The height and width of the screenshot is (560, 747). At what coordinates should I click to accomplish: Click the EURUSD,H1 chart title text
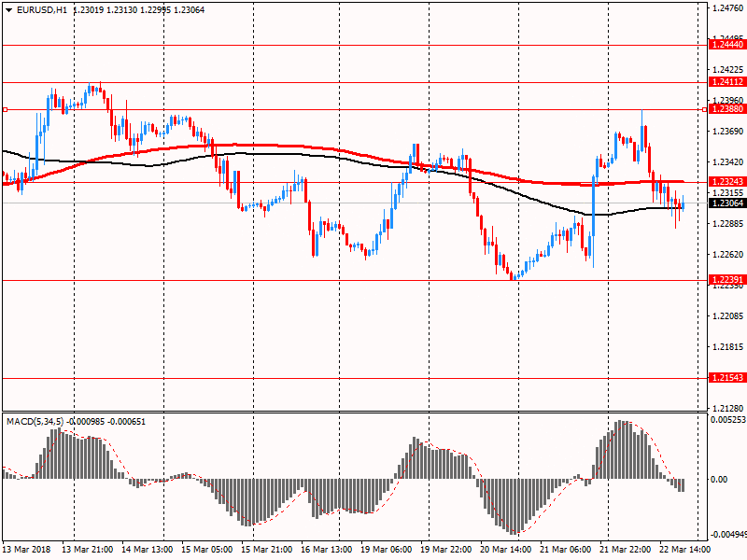click(x=42, y=10)
